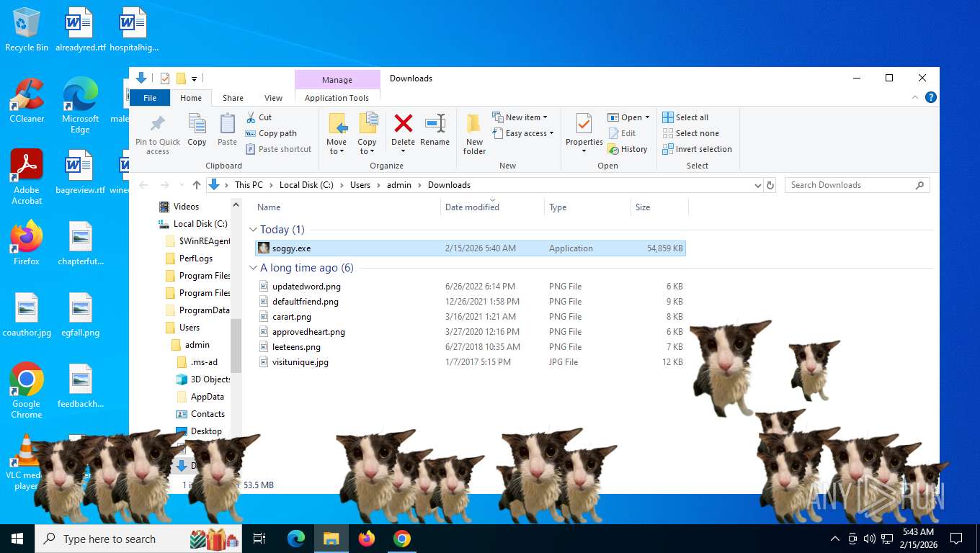Expand the address bar history dropdown

pos(757,185)
